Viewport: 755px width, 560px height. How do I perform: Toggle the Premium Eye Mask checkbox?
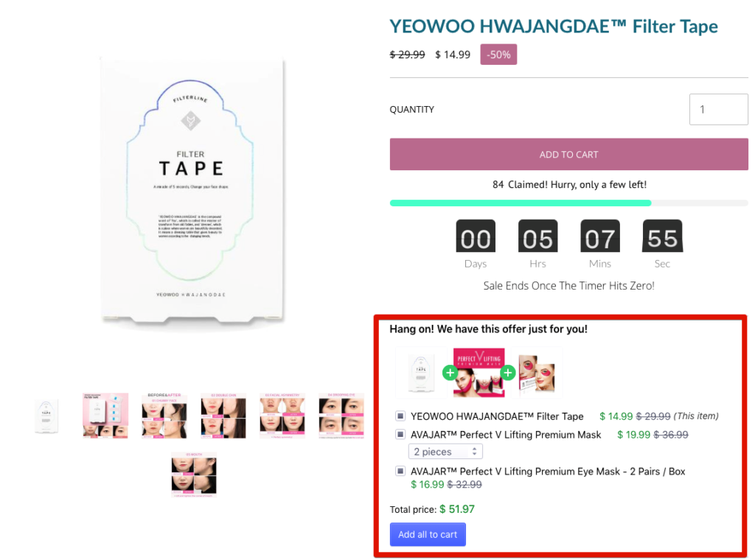coord(400,471)
